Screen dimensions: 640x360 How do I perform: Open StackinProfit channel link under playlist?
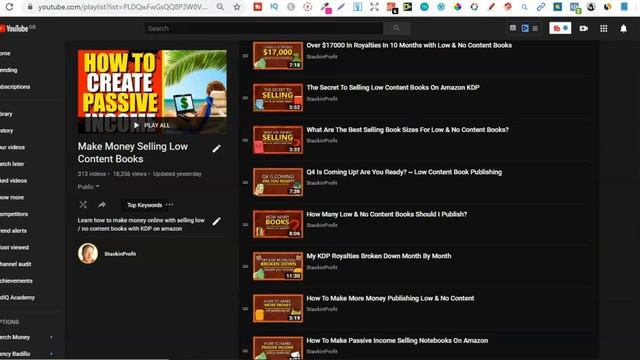click(x=120, y=253)
